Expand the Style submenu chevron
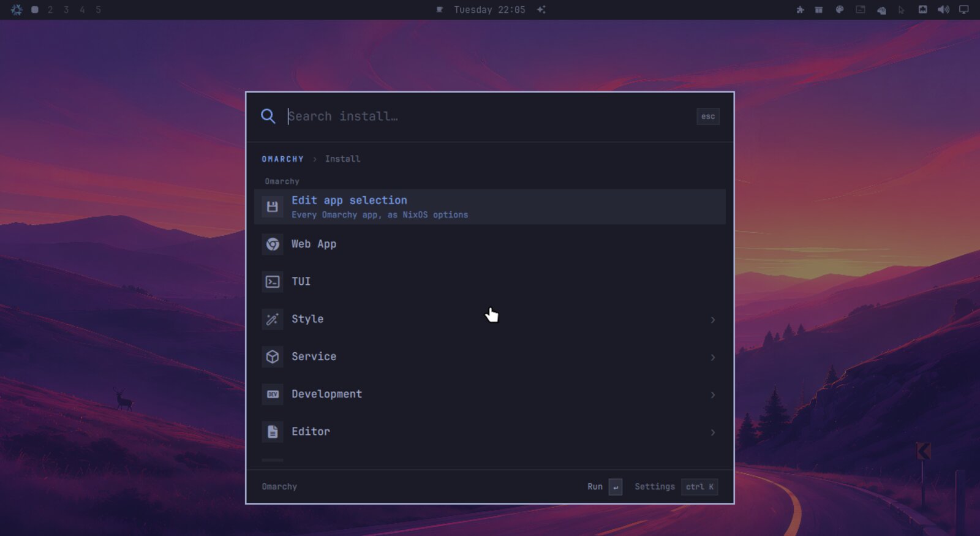980x536 pixels. (x=713, y=320)
